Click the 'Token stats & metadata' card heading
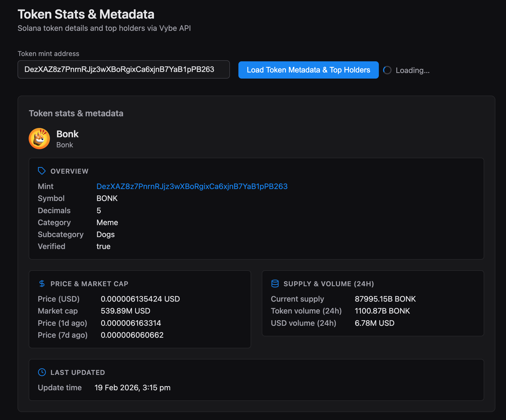This screenshot has height=420, width=506. pyautogui.click(x=76, y=113)
